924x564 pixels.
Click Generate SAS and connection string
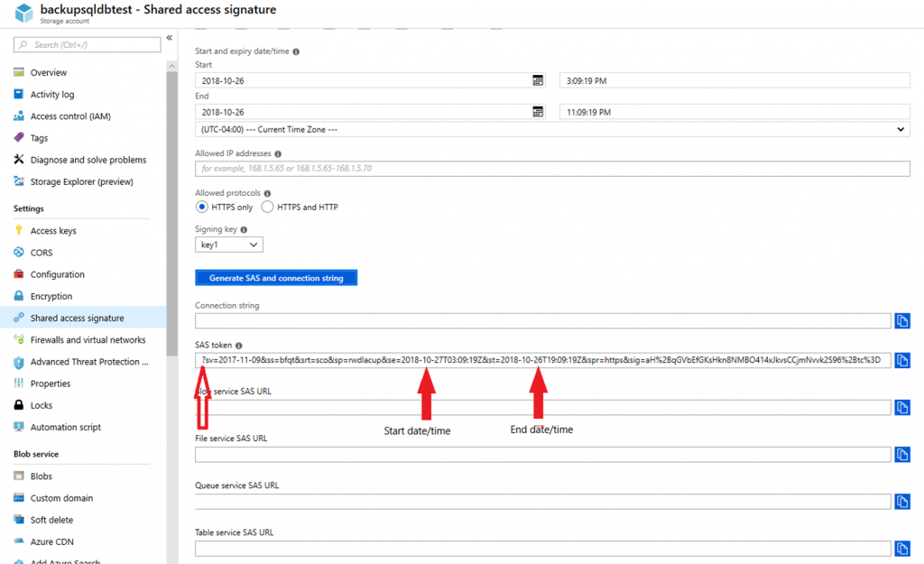coord(276,278)
